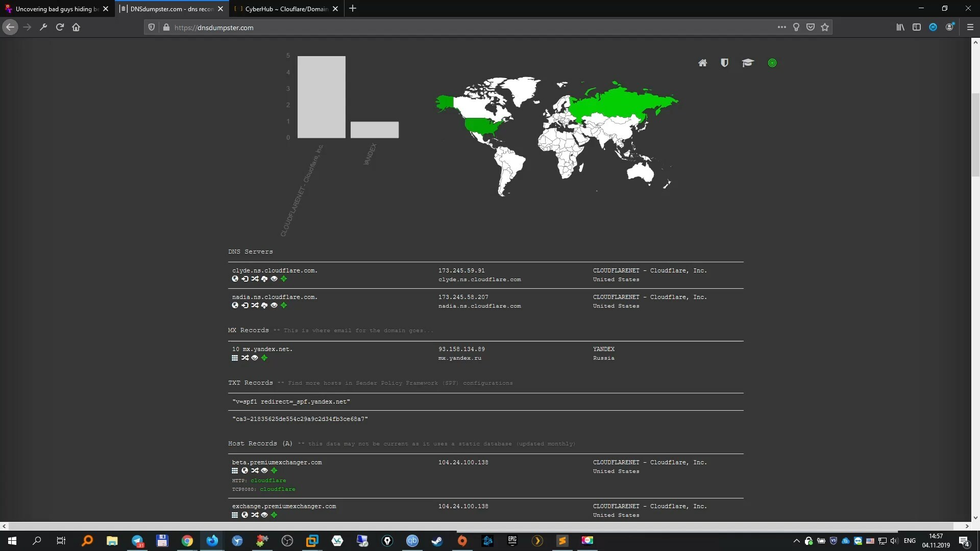The image size is (980, 551).
Task: Click globe icon under beta.premiumexchanger.com
Action: [245, 470]
